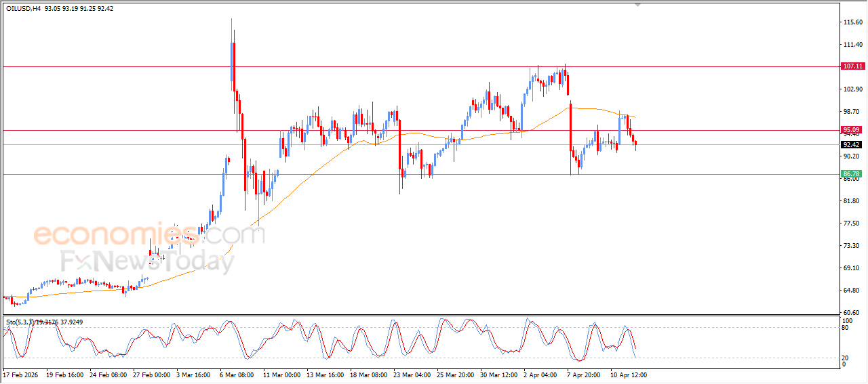Viewport: 868px width, 384px height.
Task: Click the chart shift triangle marker
Action: pos(637,5)
